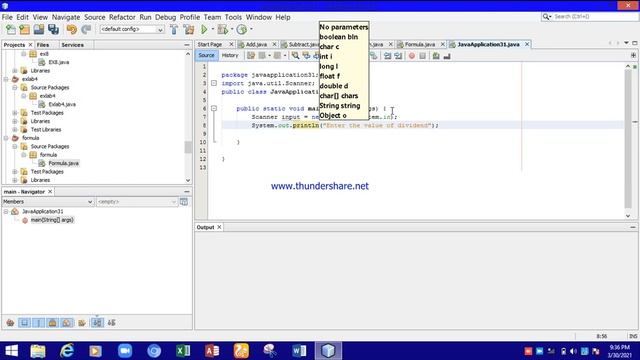Toggle Show Fields filter in Navigator
640x360 pixels.
[24, 323]
